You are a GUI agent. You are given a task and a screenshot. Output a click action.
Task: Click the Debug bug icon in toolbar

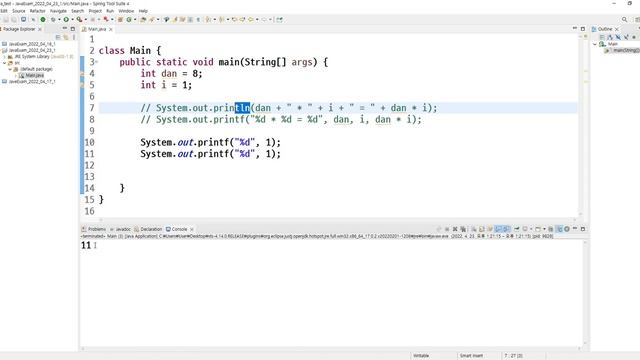[53, 20]
